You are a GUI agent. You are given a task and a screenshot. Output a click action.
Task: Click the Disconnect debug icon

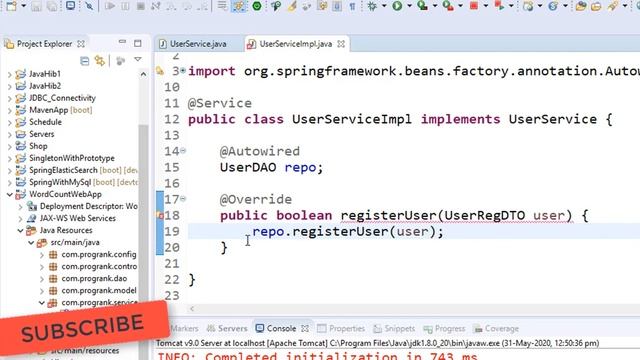tap(156, 6)
